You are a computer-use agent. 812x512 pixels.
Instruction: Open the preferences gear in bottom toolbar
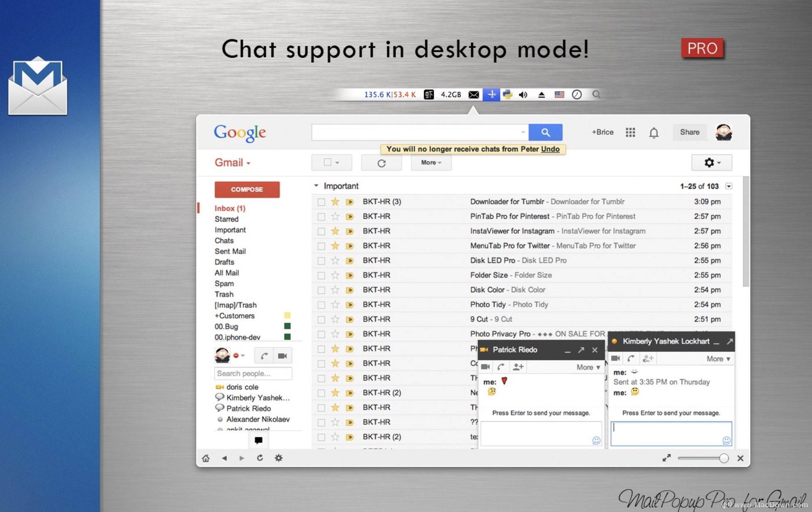tap(279, 458)
